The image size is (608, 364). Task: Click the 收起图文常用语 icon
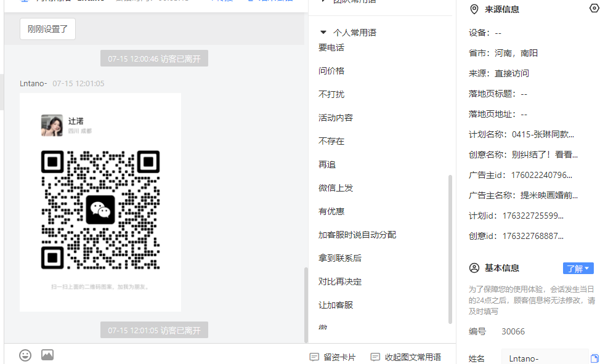point(375,357)
